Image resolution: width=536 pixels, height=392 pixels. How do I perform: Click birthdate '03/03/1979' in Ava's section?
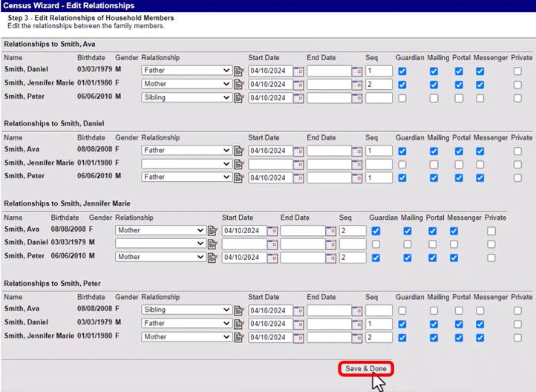95,69
